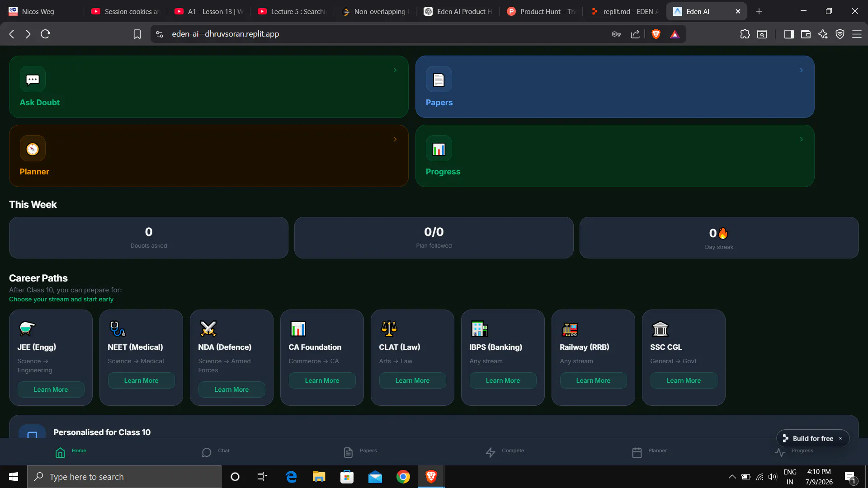This screenshot has height=488, width=868.
Task: Go to Home in bottom navigation
Action: pos(71,452)
